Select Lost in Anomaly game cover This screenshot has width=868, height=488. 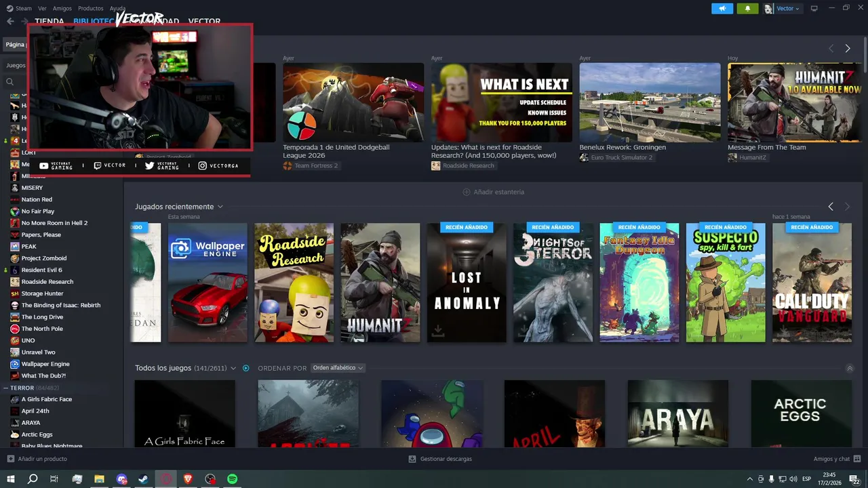[467, 283]
